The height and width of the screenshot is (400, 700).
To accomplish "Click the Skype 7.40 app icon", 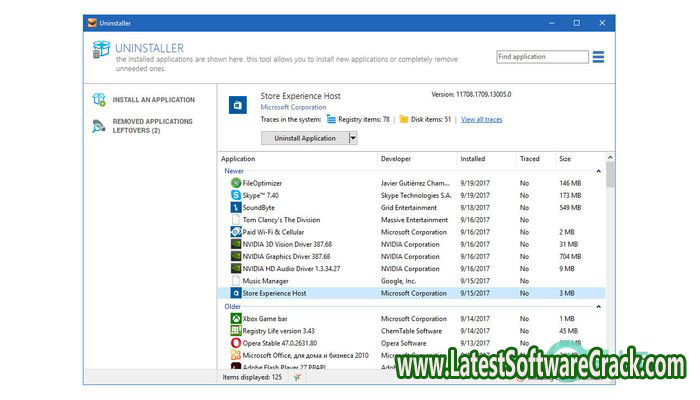I will point(236,195).
